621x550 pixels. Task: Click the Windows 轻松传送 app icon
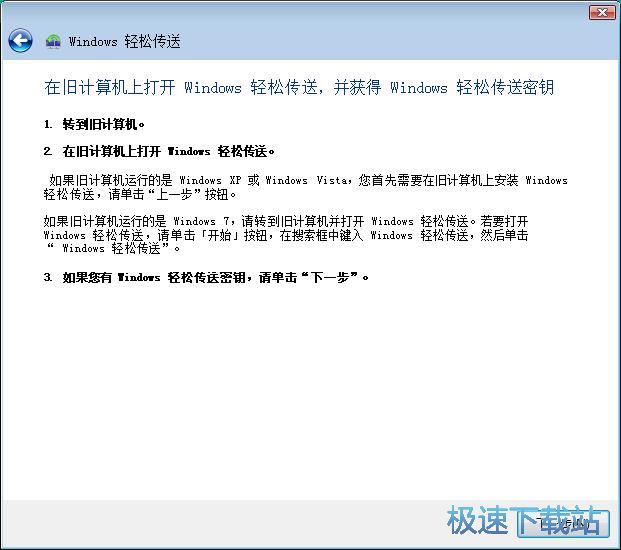click(53, 41)
